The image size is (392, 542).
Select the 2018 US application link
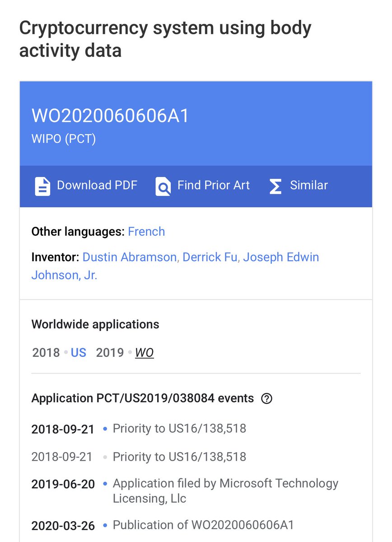point(78,352)
